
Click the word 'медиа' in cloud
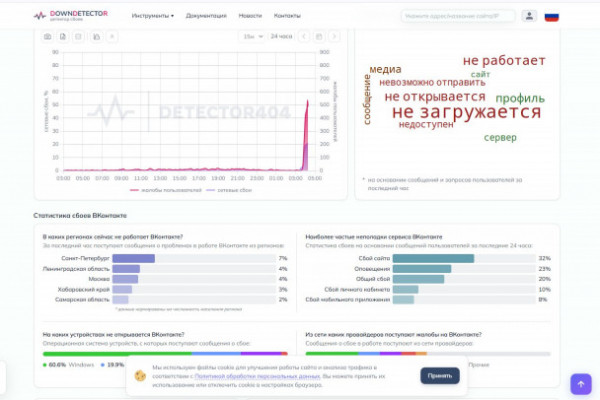(x=385, y=69)
